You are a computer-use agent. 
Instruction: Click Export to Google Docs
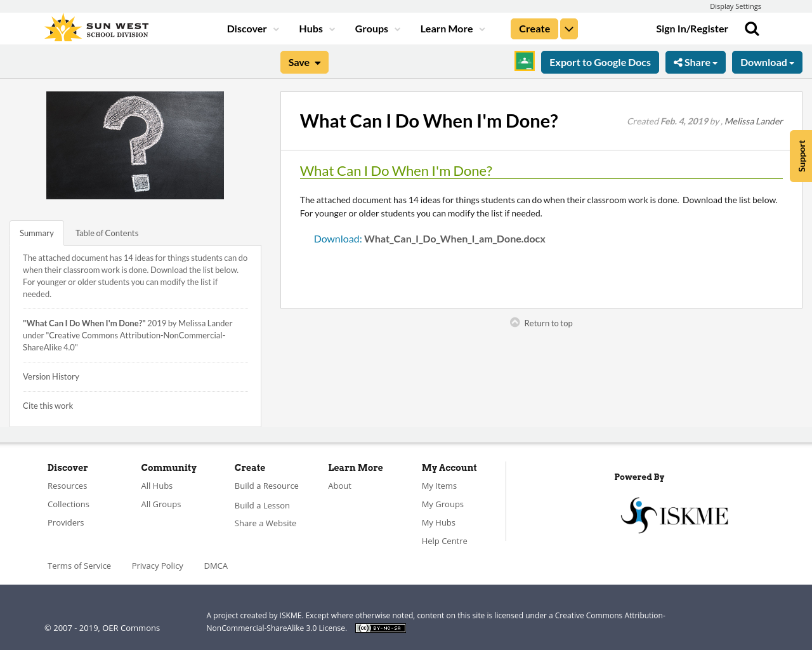[x=599, y=62]
